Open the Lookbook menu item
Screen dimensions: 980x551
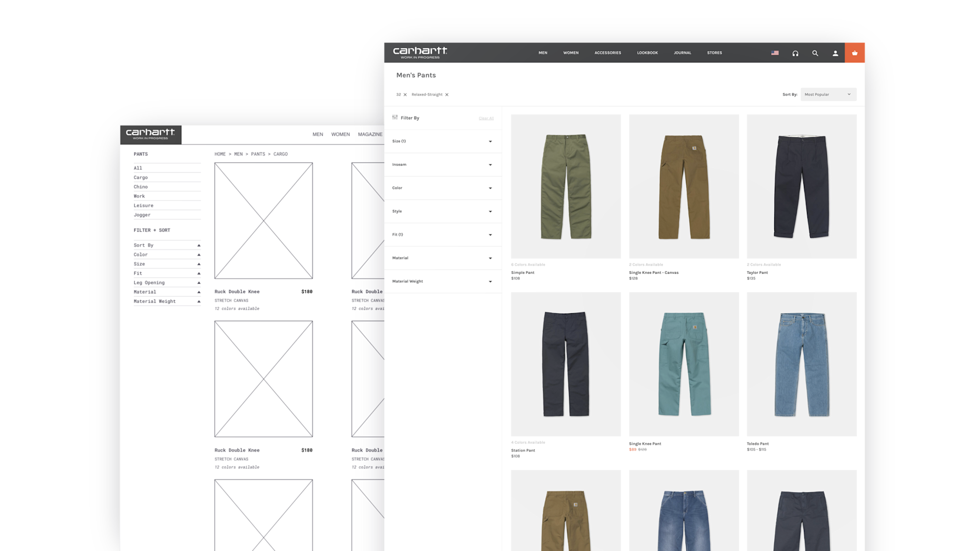(647, 53)
